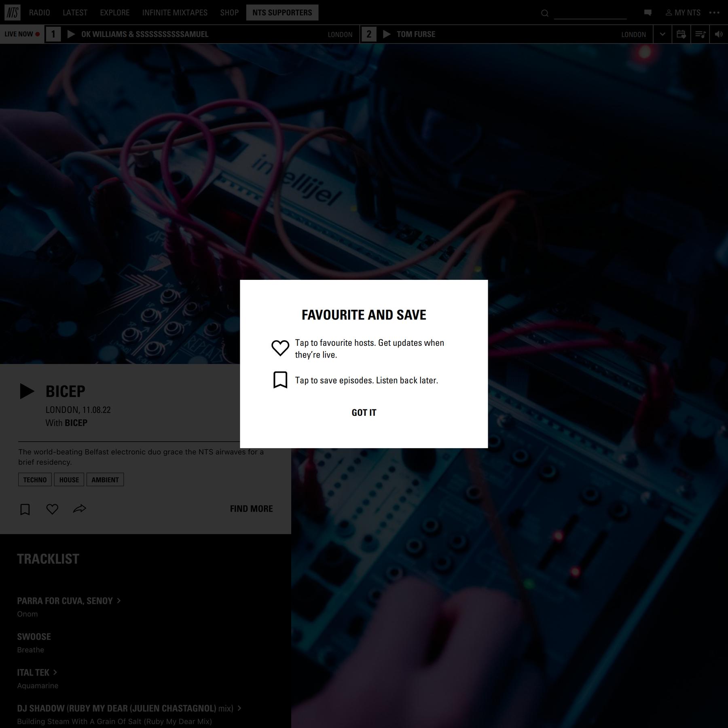The image size is (728, 728).
Task: Select the House genre tag
Action: pyautogui.click(x=69, y=480)
